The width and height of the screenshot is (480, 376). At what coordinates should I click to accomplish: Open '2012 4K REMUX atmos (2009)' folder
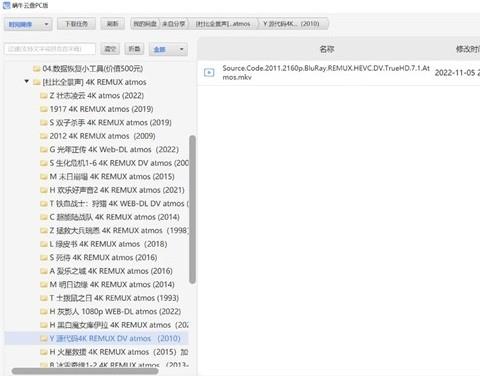coord(103,136)
